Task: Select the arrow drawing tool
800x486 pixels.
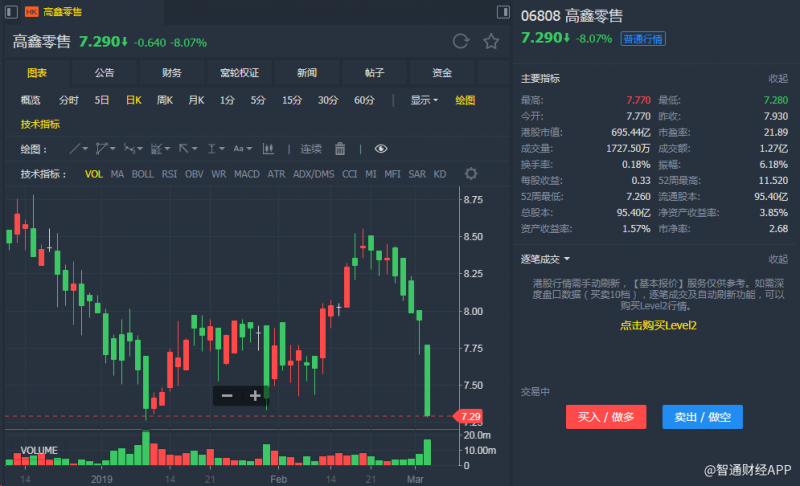Action: coord(184,149)
